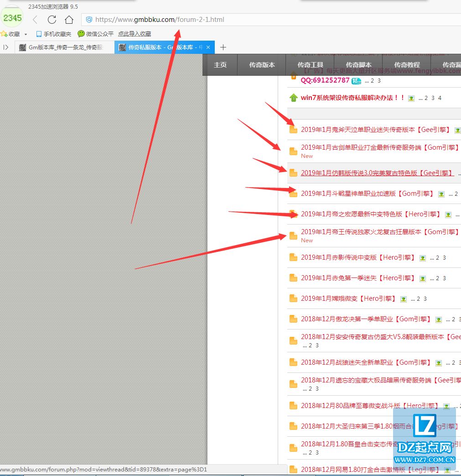Viewport: 461px width, 476px height.
Task: Open 点此导入收藏 bookmark import link
Action: [135, 34]
